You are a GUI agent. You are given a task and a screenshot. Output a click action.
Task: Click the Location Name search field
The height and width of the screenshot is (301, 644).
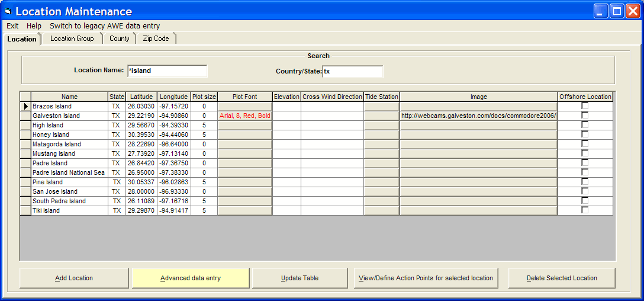pos(167,71)
